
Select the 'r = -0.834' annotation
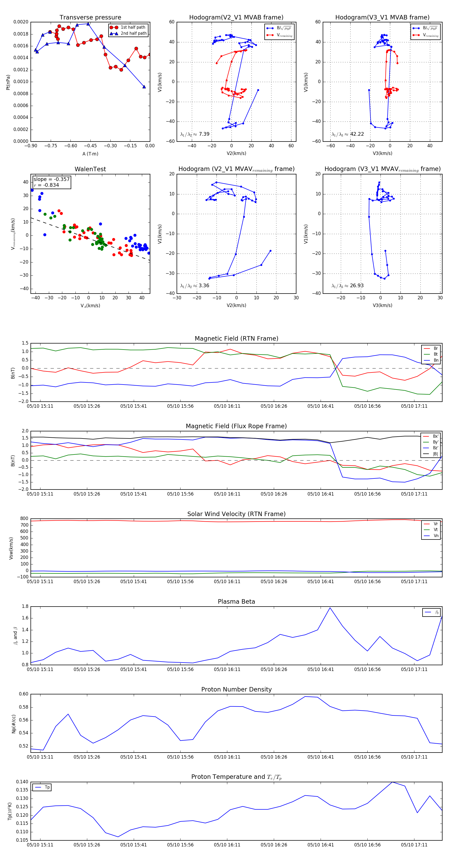pos(47,185)
